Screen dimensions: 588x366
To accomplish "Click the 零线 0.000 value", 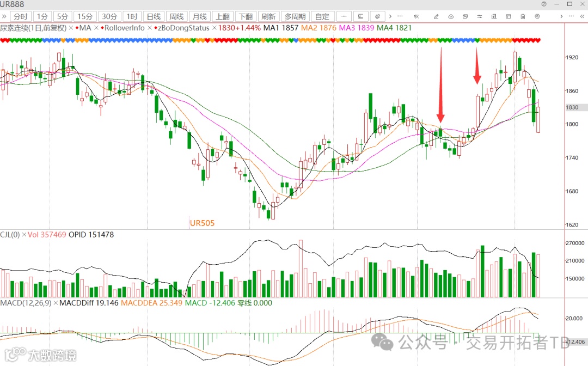I will (x=255, y=303).
